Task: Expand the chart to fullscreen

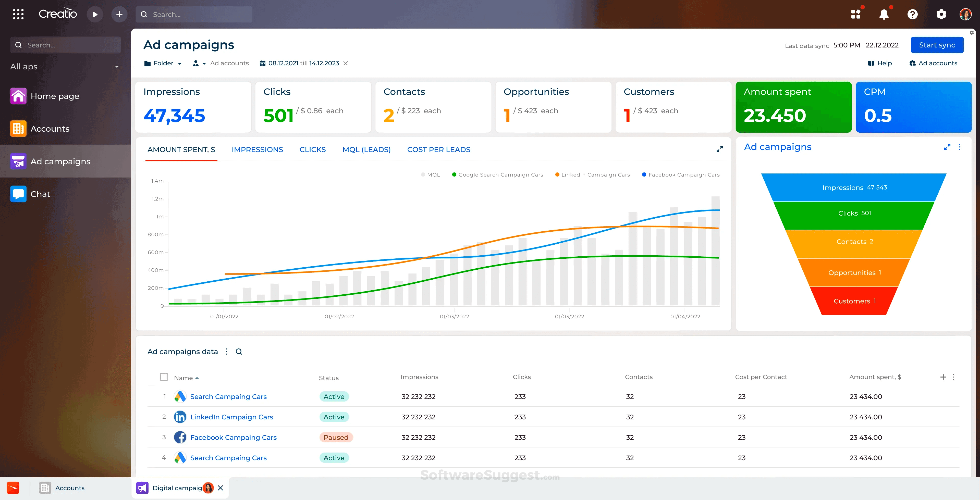Action: pos(719,149)
